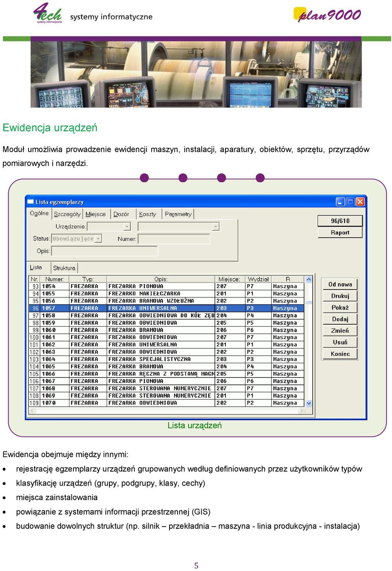Switch to the Dozór tab
The height and width of the screenshot is (571, 392).
pos(121,214)
